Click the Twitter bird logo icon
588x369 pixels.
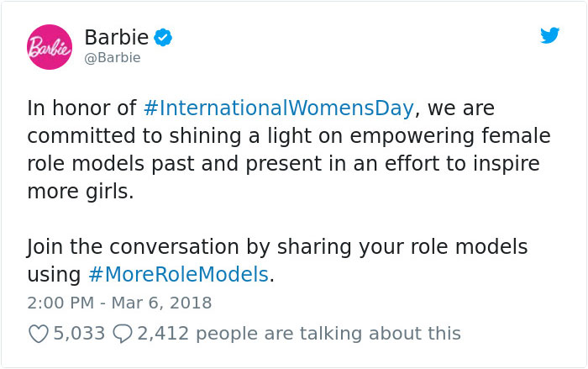click(549, 36)
